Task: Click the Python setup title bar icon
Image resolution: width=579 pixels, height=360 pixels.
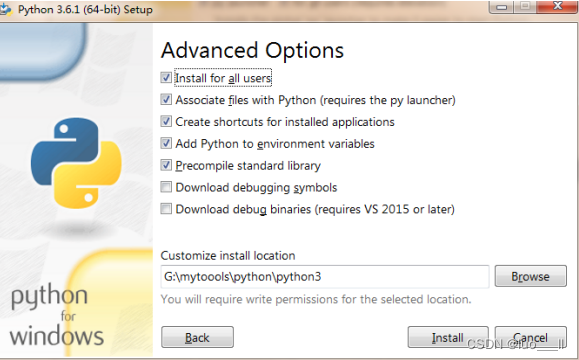Action: [x=6, y=10]
